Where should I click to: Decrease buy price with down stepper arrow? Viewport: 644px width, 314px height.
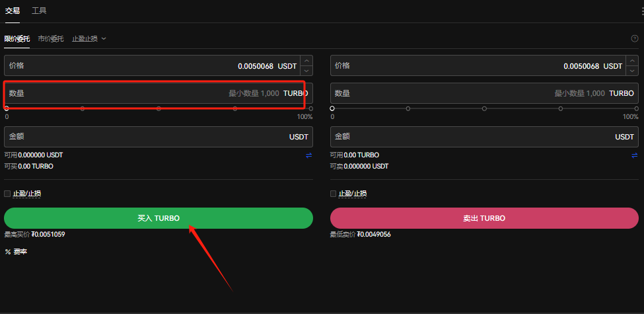pyautogui.click(x=306, y=71)
